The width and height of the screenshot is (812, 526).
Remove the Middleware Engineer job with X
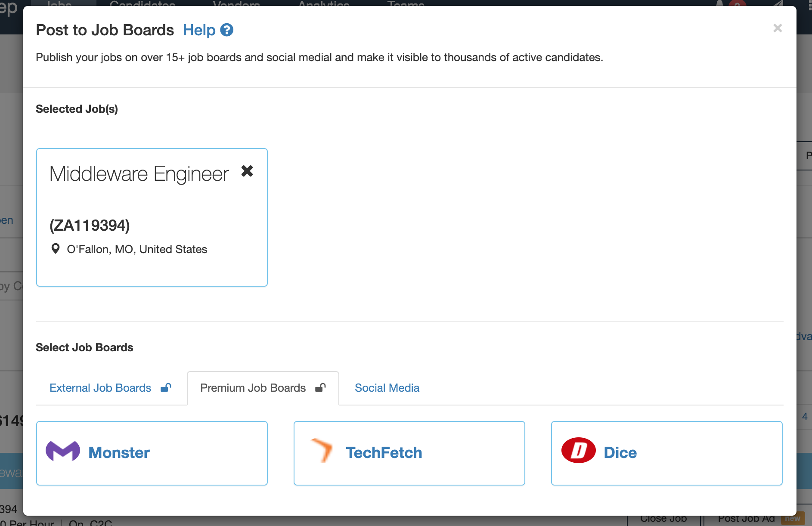click(247, 171)
